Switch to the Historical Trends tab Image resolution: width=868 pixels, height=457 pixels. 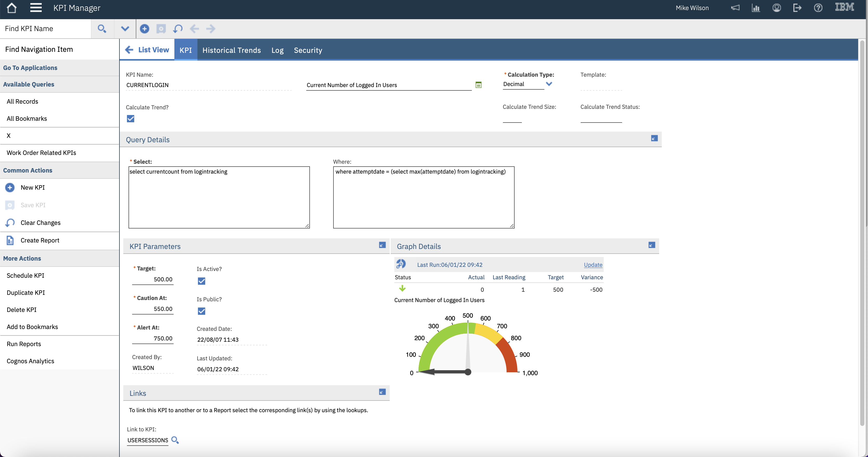tap(231, 50)
